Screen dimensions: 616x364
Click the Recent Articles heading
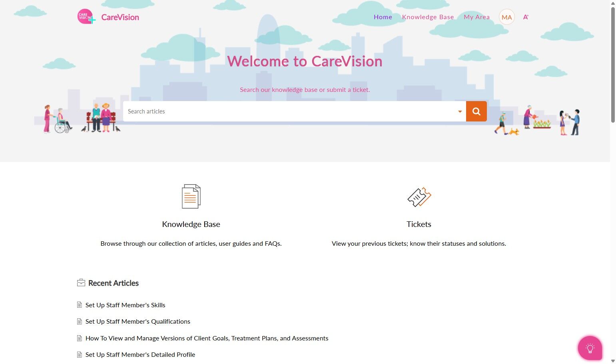(114, 283)
